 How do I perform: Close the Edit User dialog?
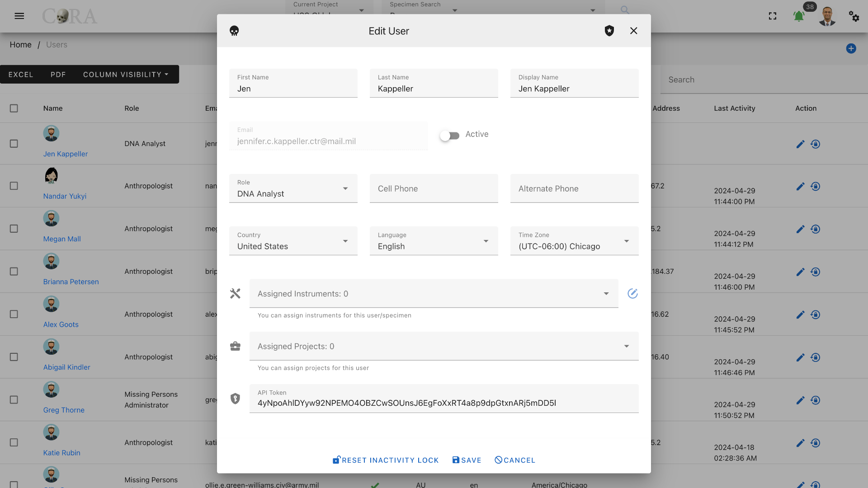[x=634, y=31]
